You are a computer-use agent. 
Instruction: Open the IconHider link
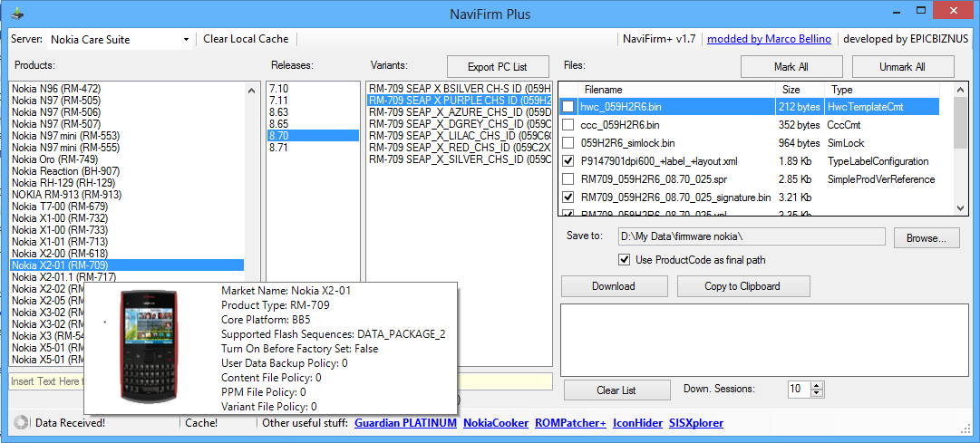[637, 423]
